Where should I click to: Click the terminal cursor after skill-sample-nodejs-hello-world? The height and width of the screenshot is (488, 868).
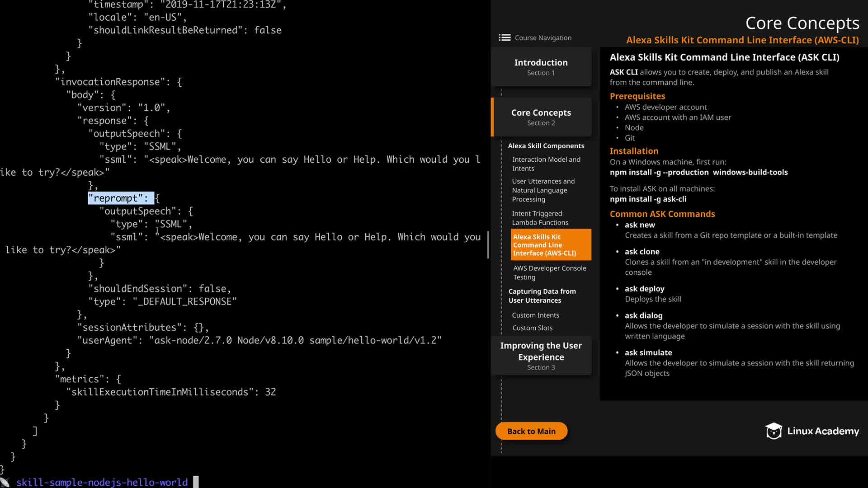point(196,482)
